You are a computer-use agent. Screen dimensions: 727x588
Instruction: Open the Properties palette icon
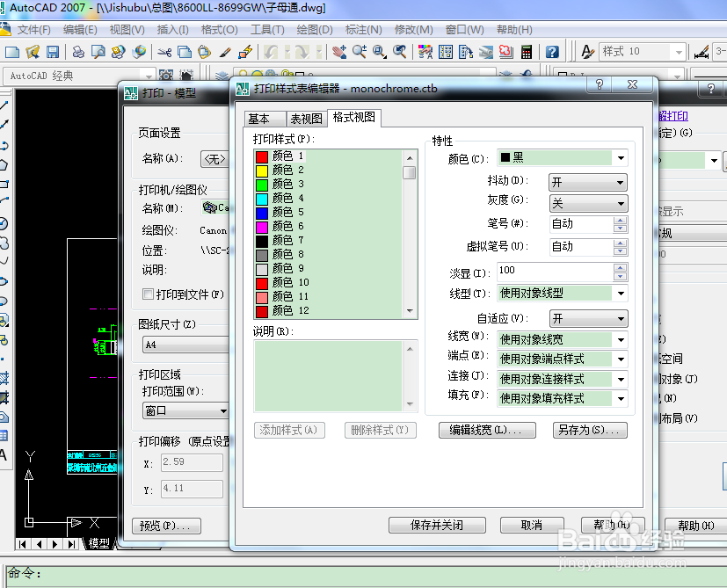[x=425, y=52]
